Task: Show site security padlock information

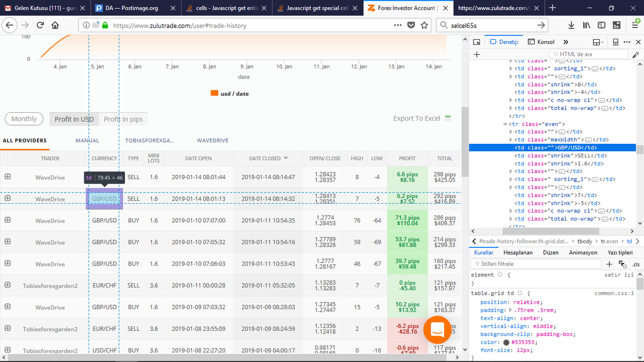Action: click(x=105, y=25)
